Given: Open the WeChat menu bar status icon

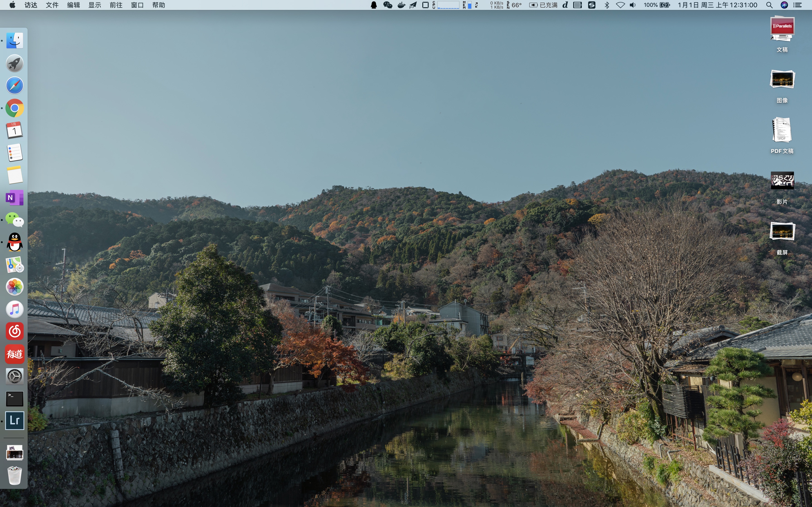Looking at the screenshot, I should (x=388, y=5).
